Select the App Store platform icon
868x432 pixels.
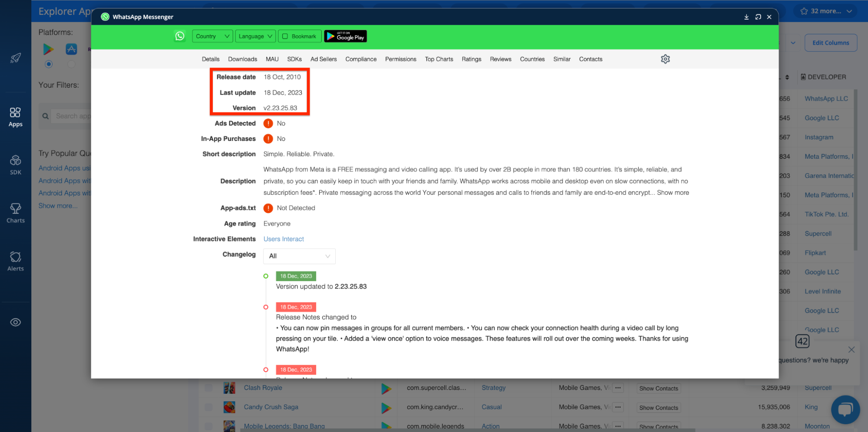(x=71, y=49)
